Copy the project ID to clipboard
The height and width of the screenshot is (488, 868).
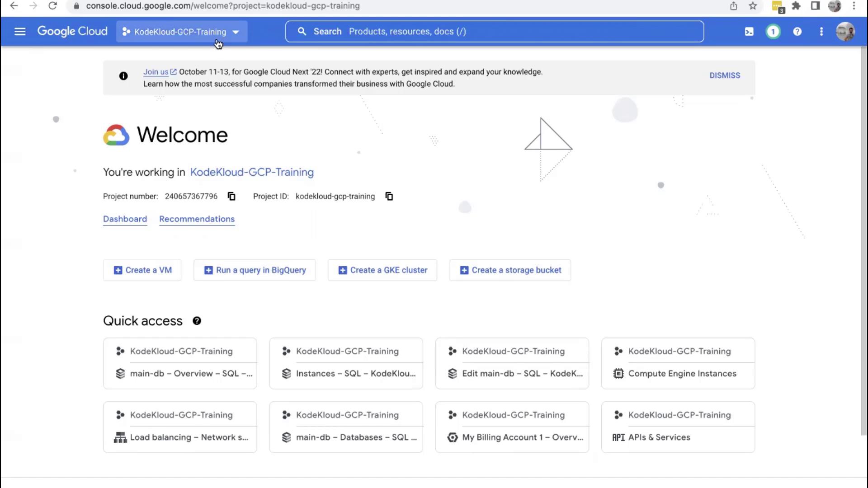(x=389, y=196)
